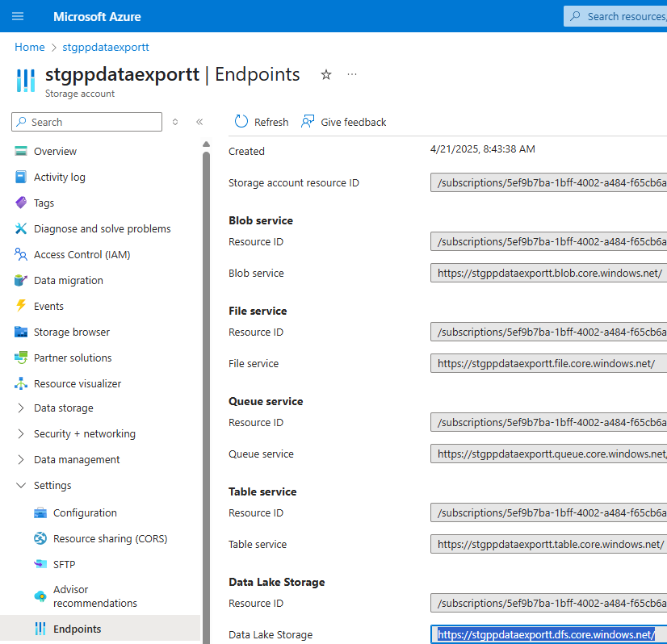Collapse the sidebar with the double-chevron icon

(199, 122)
